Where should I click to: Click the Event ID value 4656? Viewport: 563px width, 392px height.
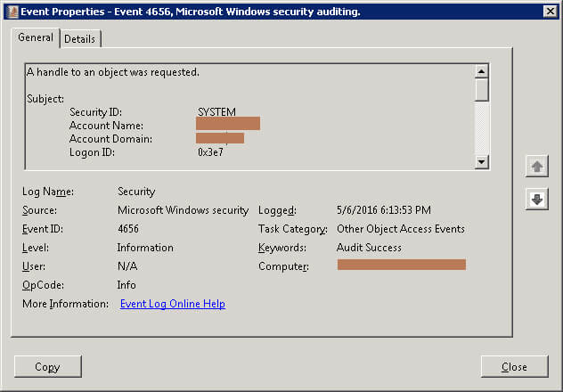(x=128, y=229)
